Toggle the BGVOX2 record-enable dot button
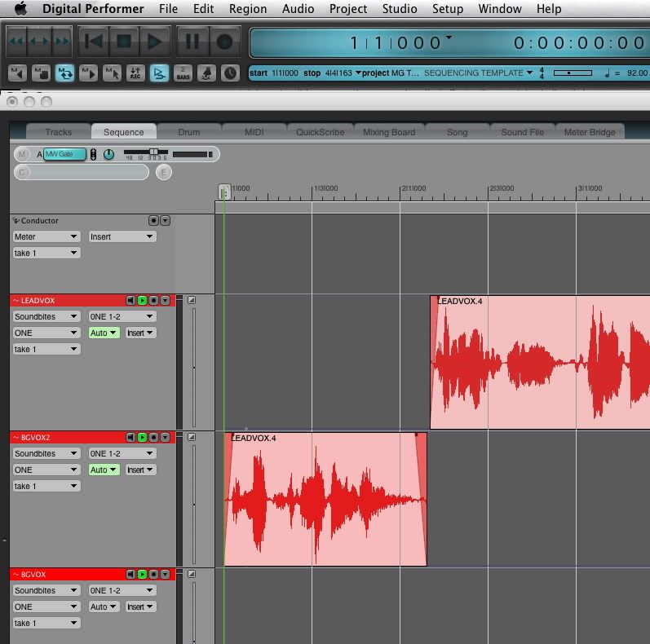 (154, 437)
